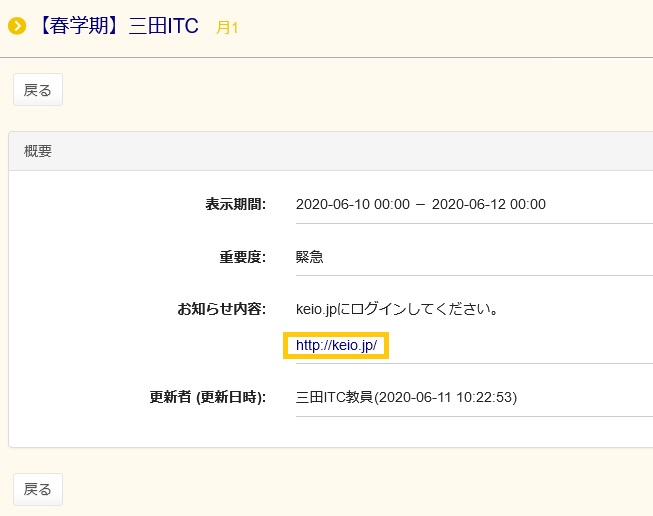
Task: Click the end date 2020-06-12 00:00
Action: 489,204
